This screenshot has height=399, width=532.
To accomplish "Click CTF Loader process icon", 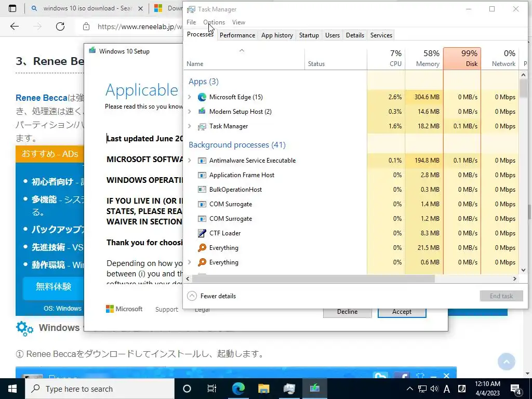I will click(202, 233).
